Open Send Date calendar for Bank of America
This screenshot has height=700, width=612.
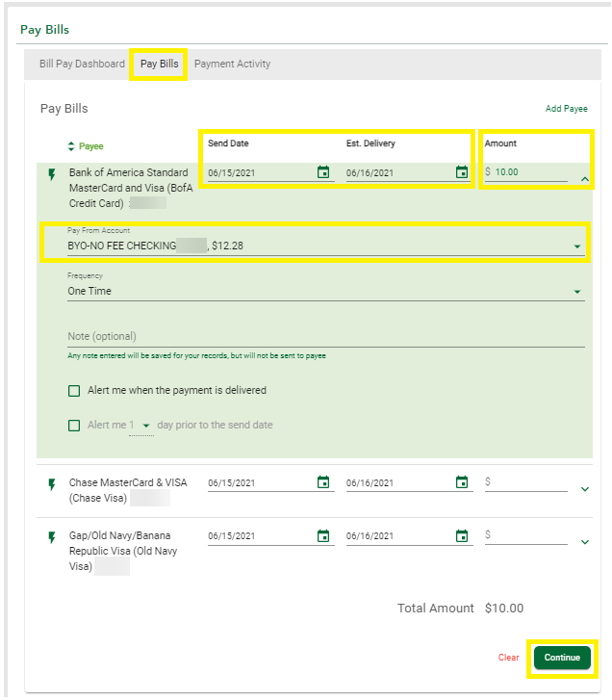coord(323,172)
